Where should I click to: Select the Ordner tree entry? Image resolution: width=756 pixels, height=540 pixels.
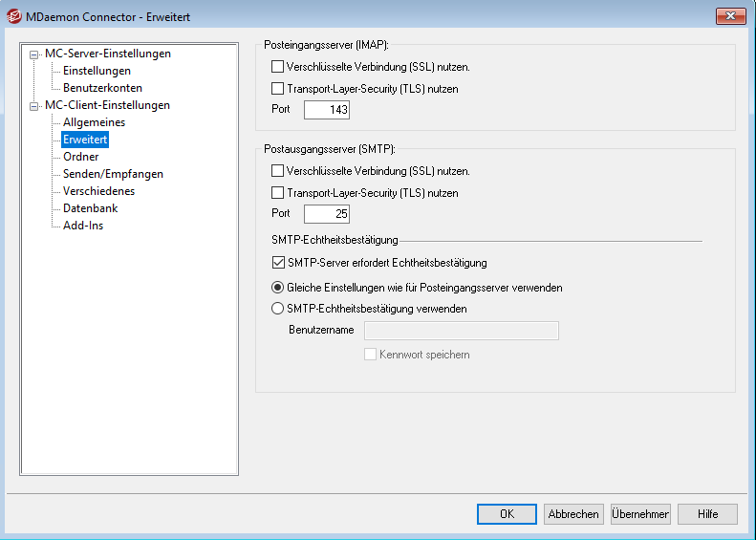(80, 157)
